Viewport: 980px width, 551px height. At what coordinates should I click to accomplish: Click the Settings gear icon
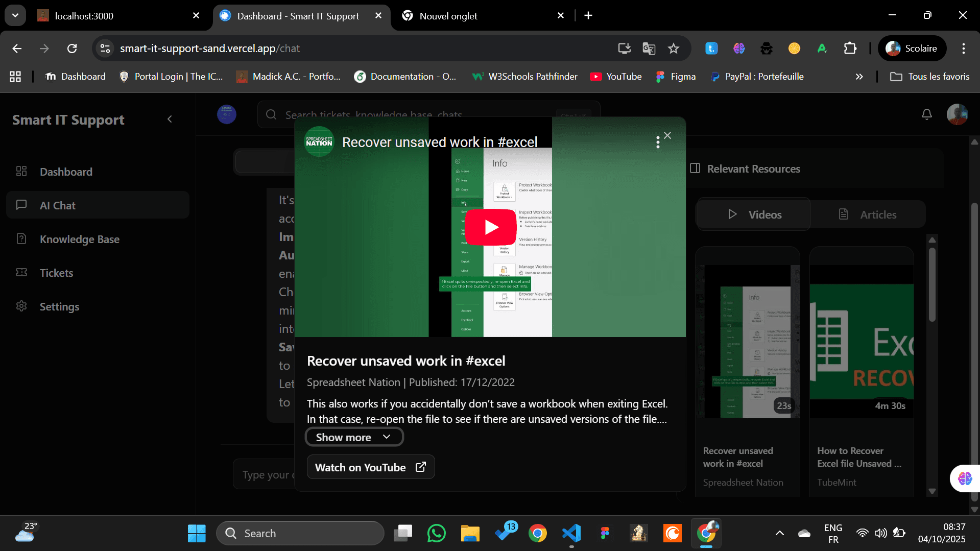coord(21,306)
